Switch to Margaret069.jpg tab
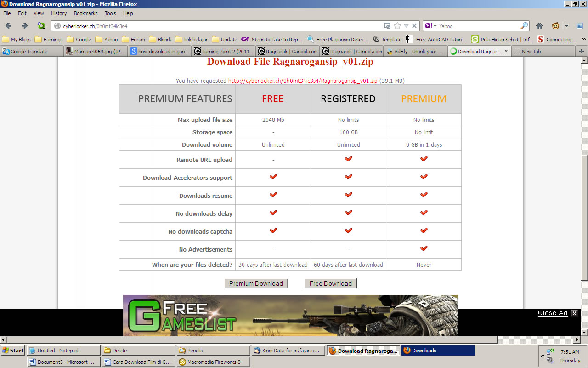Screen dimensions: 588x368 point(96,52)
